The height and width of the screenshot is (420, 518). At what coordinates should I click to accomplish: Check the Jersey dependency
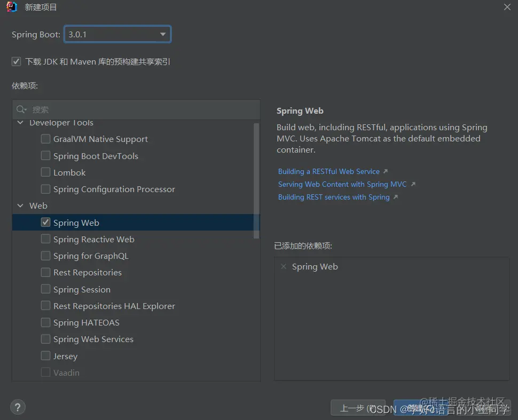45,355
